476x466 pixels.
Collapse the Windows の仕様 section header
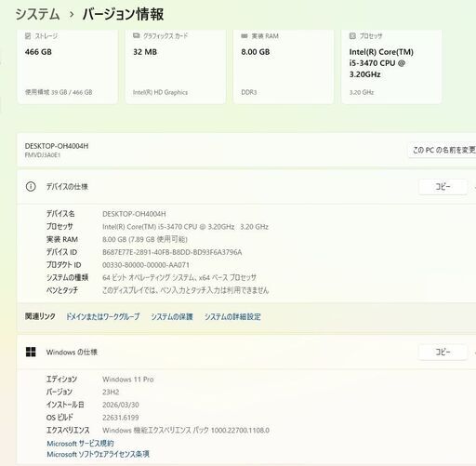coord(246,352)
